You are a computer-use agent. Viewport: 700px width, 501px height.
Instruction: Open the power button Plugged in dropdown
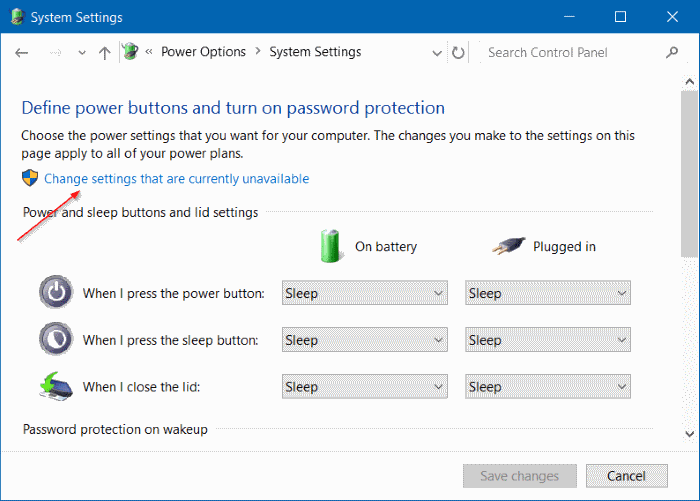(x=548, y=293)
